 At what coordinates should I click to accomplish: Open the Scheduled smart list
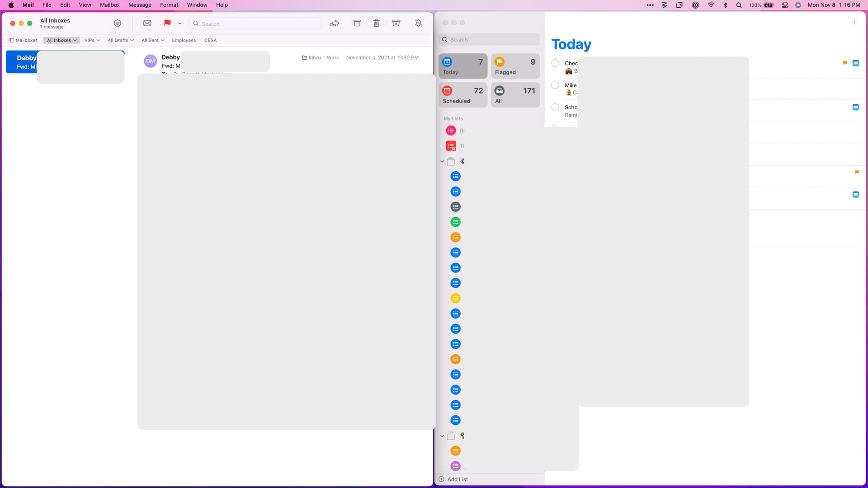pos(463,95)
